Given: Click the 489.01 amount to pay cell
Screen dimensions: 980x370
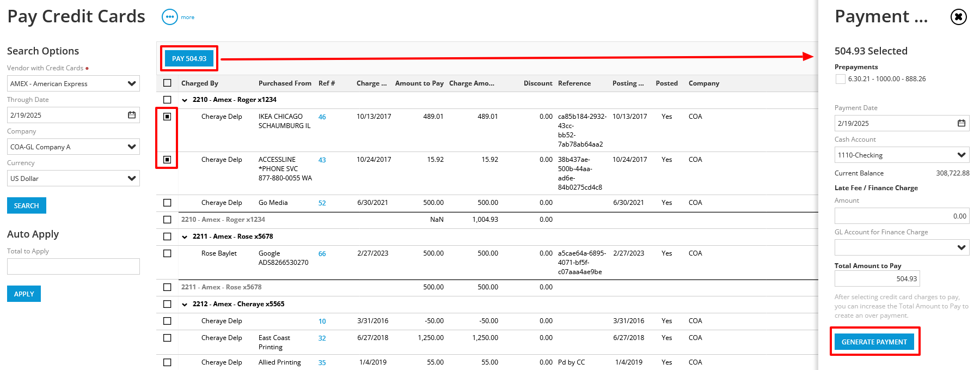Looking at the screenshot, I should (433, 117).
